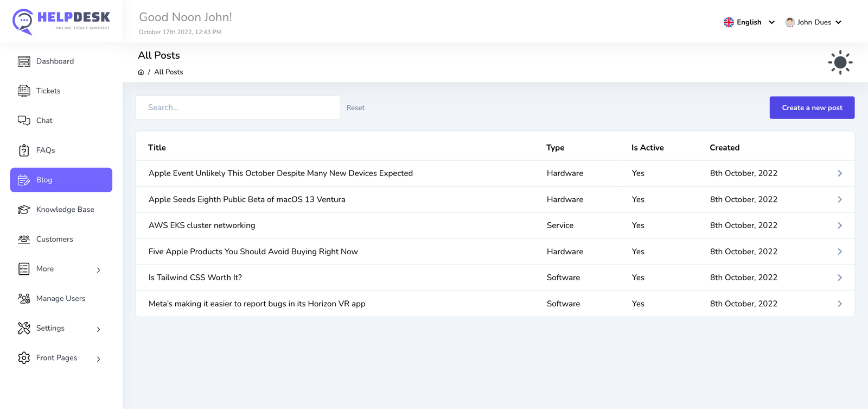
Task: Click the home icon in breadcrumb
Action: click(141, 72)
